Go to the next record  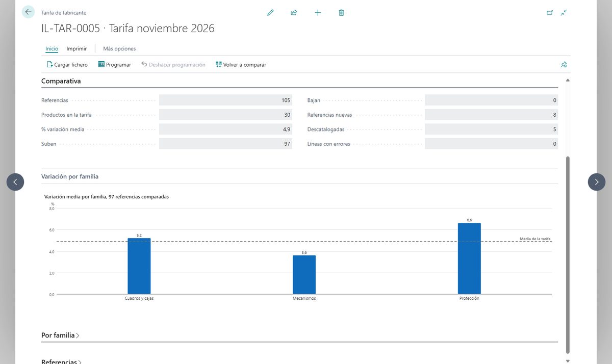(x=597, y=182)
